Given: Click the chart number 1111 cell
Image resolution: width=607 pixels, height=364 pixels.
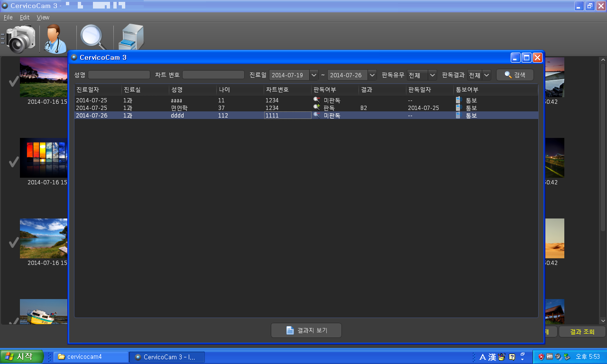Looking at the screenshot, I should [288, 115].
